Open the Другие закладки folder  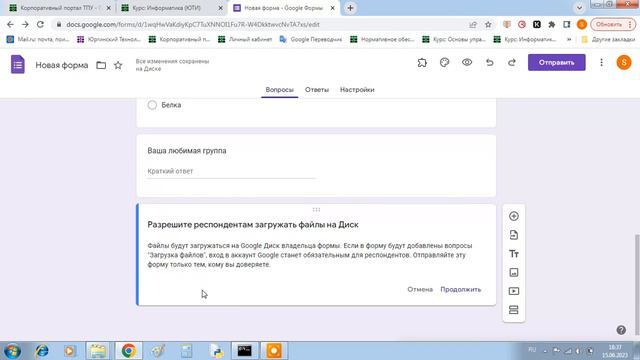coord(608,40)
